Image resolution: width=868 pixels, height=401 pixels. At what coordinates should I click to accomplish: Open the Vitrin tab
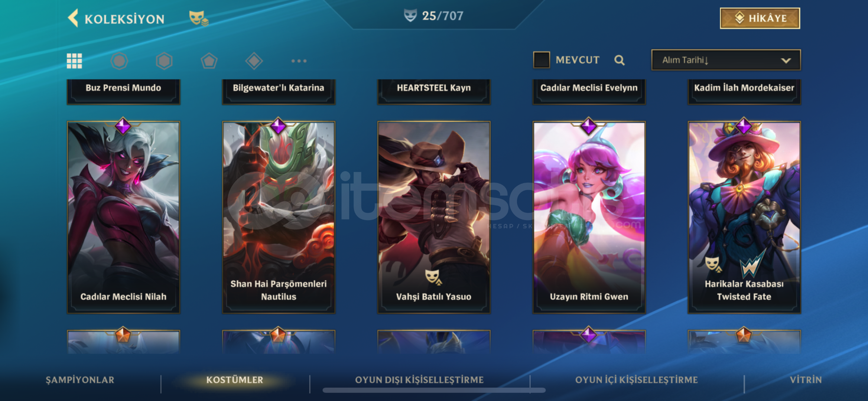tap(806, 380)
